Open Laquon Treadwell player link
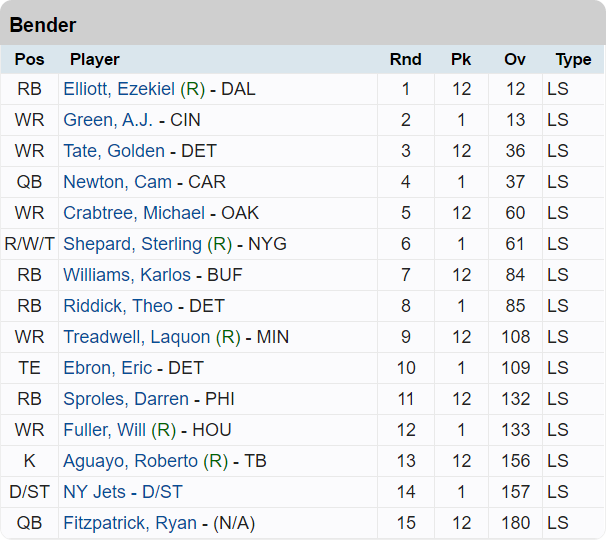This screenshot has height=543, width=607. tap(136, 337)
